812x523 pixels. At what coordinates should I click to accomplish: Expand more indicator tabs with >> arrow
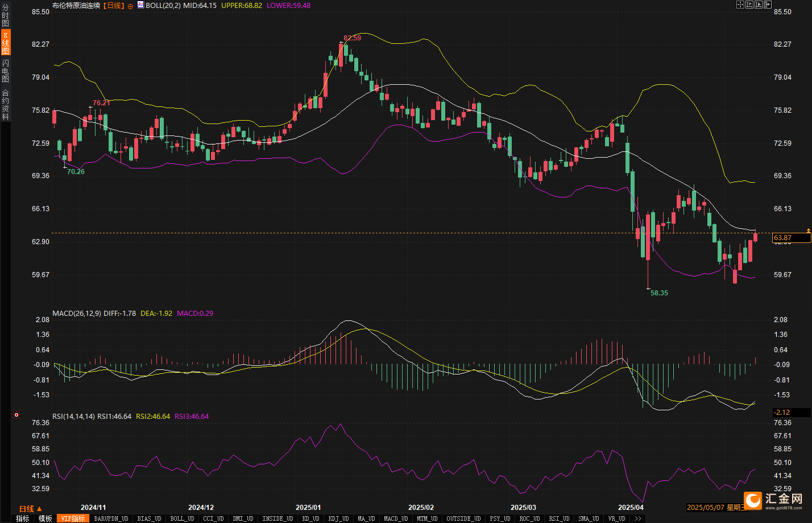click(638, 518)
